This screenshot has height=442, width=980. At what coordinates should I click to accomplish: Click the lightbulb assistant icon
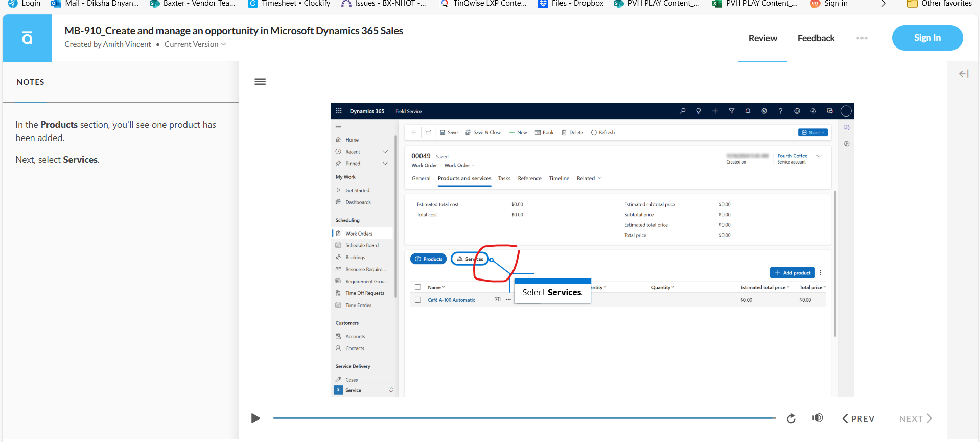pyautogui.click(x=698, y=111)
